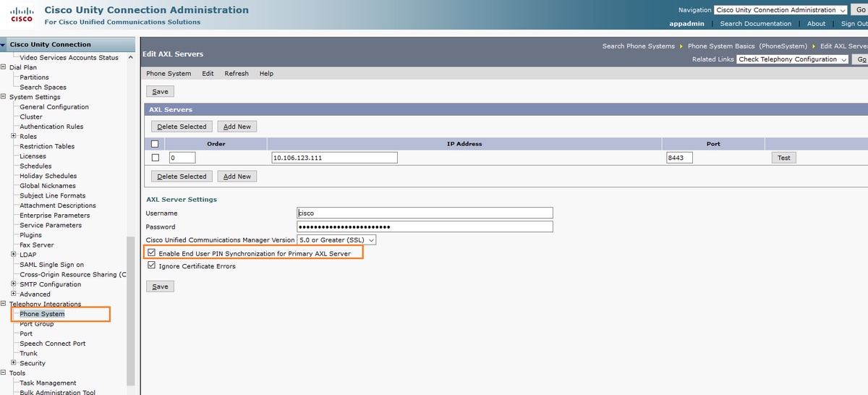
Task: Click the upper Delete Selected button
Action: (182, 127)
